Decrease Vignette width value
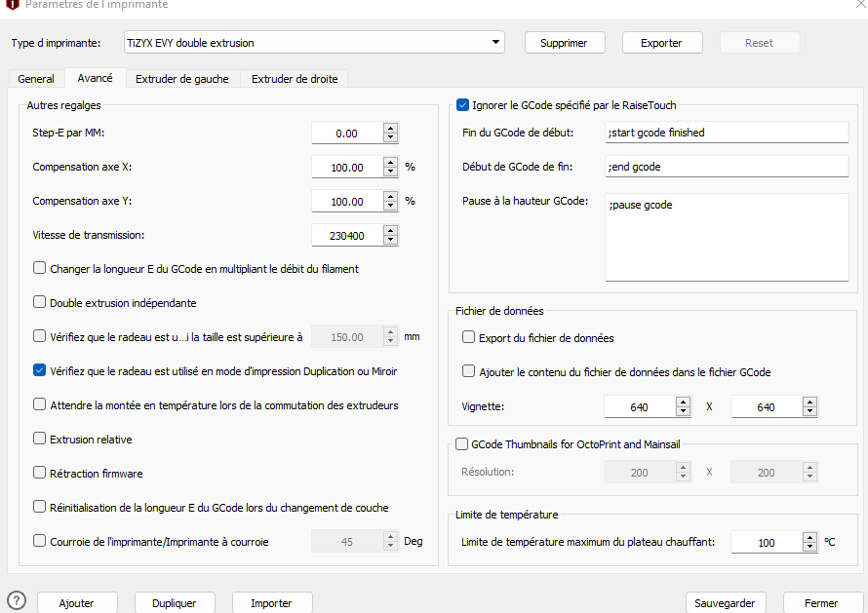This screenshot has width=868, height=613. point(684,411)
